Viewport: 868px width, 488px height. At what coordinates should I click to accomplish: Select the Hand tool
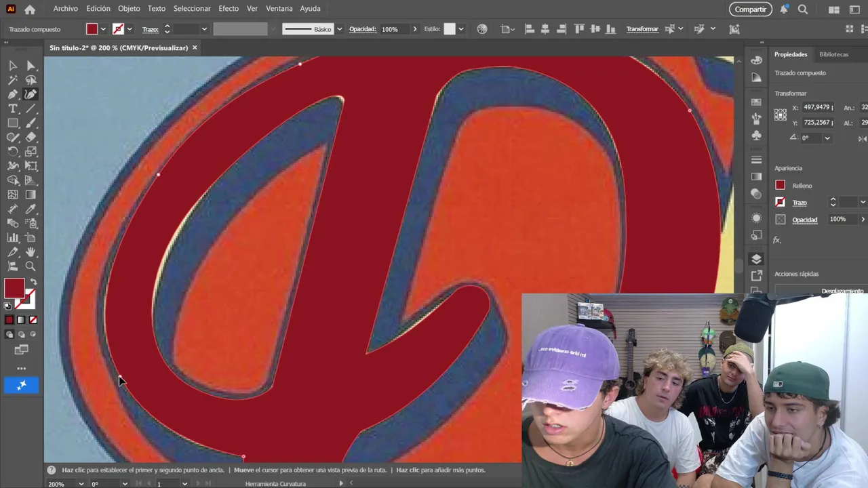[x=31, y=251]
